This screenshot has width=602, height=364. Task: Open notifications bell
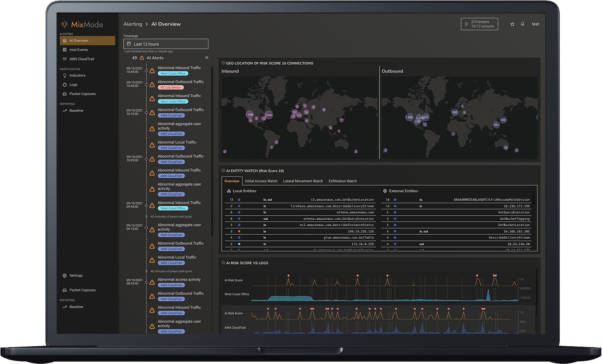(523, 24)
